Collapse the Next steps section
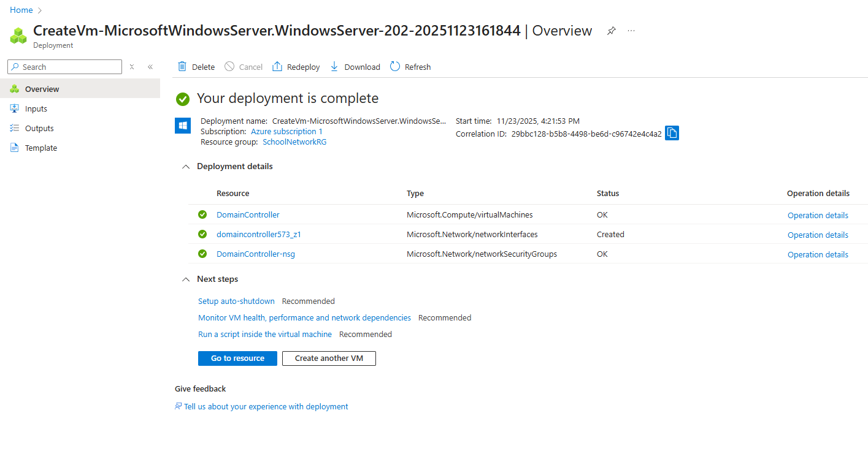Image resolution: width=868 pixels, height=451 pixels. click(186, 279)
